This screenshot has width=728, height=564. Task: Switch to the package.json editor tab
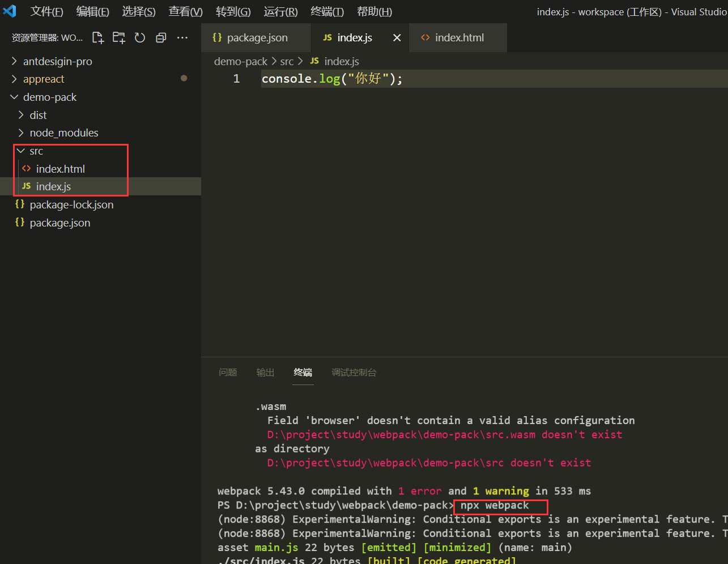pyautogui.click(x=256, y=38)
